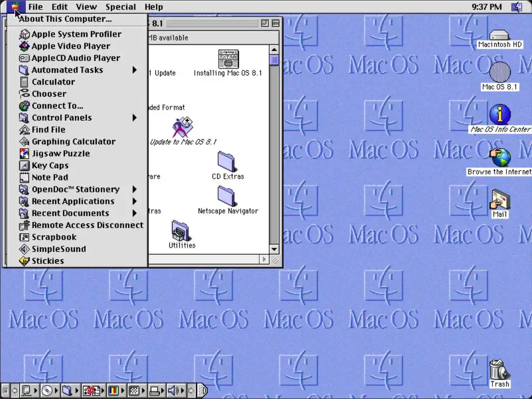Choose Remote Access Disconnect

[77, 225]
